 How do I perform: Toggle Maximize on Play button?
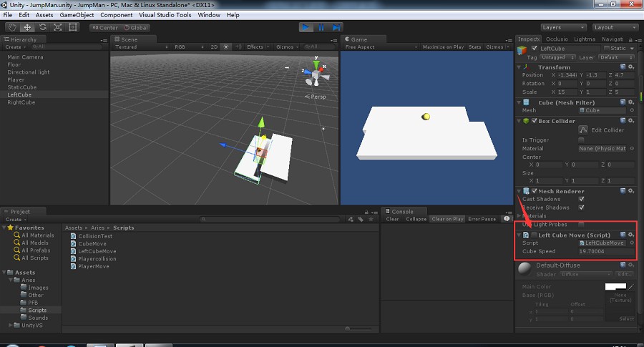coord(443,47)
